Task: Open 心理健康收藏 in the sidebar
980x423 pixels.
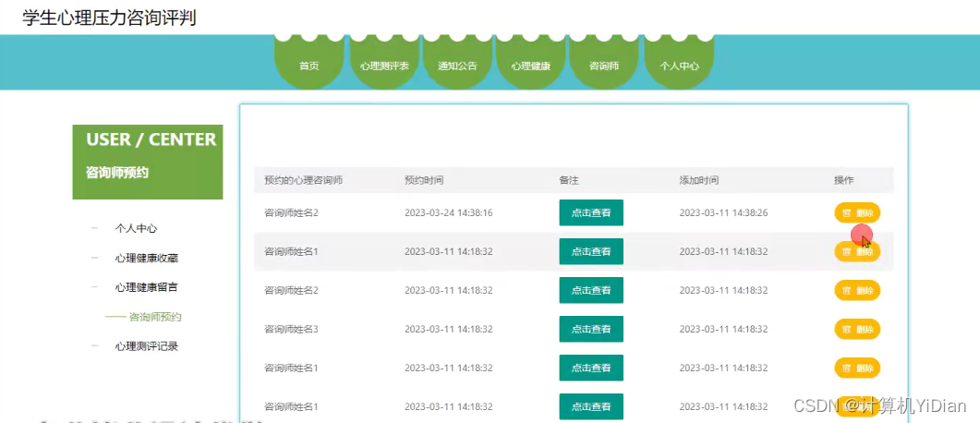Action: click(146, 258)
